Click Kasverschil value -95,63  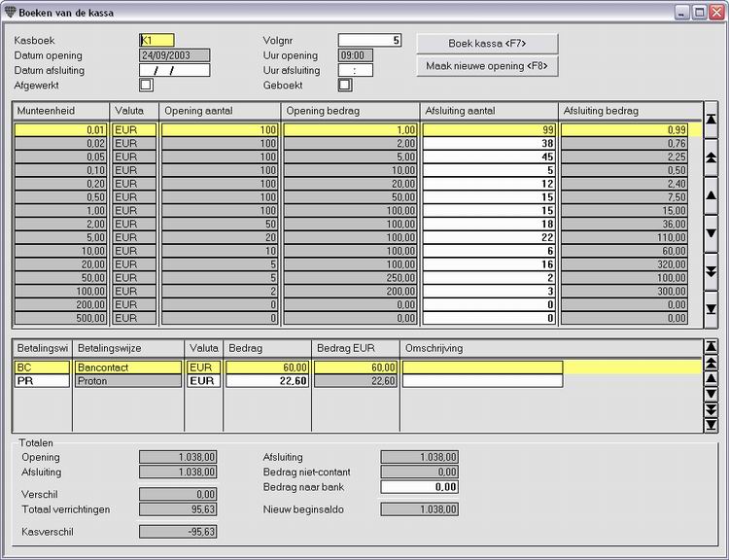pyautogui.click(x=178, y=532)
